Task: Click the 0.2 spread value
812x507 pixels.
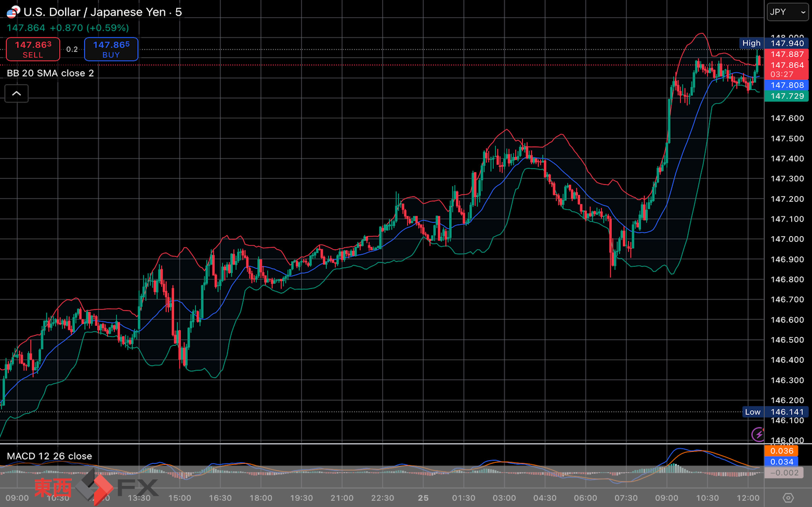Action: [72, 49]
